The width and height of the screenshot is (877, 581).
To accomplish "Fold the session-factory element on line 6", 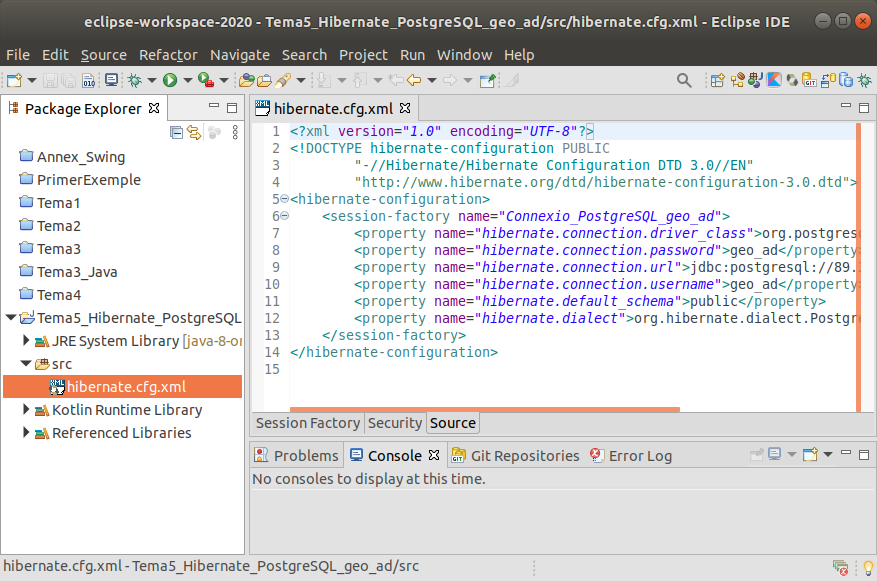I will [x=285, y=216].
